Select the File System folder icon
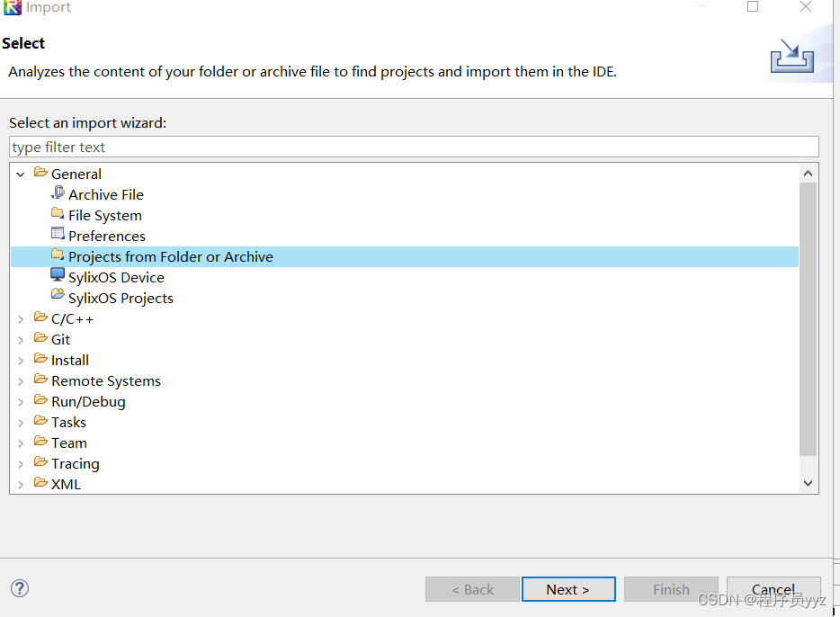Image resolution: width=840 pixels, height=617 pixels. tap(58, 215)
